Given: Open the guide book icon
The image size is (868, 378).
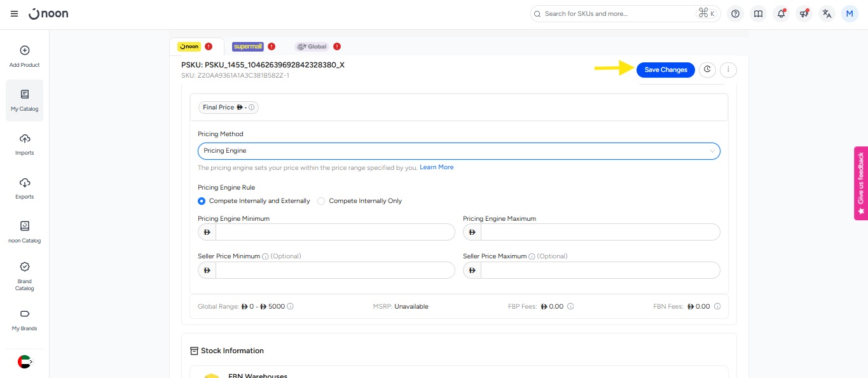Looking at the screenshot, I should pyautogui.click(x=758, y=13).
